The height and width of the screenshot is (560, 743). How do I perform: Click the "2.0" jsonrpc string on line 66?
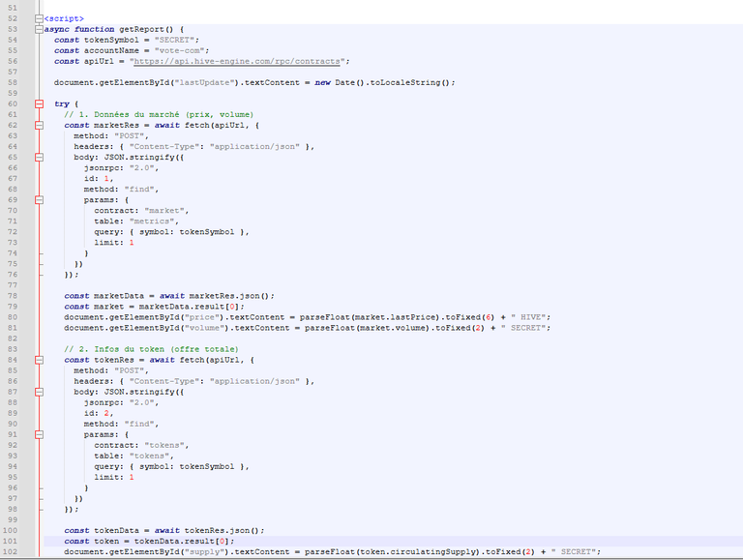[141, 168]
